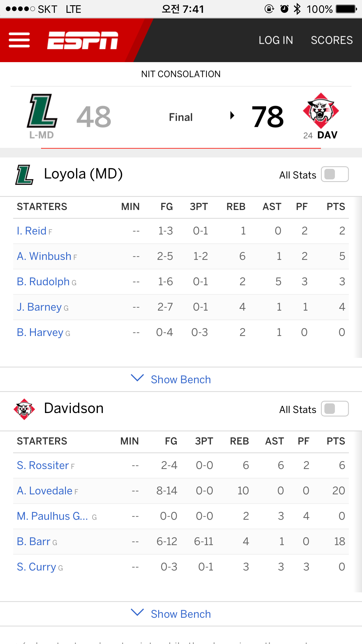Open the SCORES menu
Image resolution: width=362 pixels, height=644 pixels.
tap(332, 40)
